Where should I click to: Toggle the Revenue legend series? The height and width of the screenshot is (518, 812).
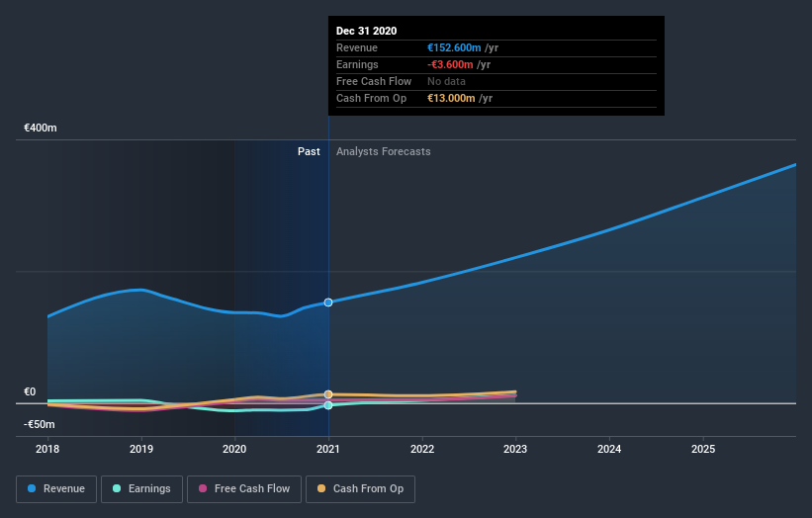[56, 489]
